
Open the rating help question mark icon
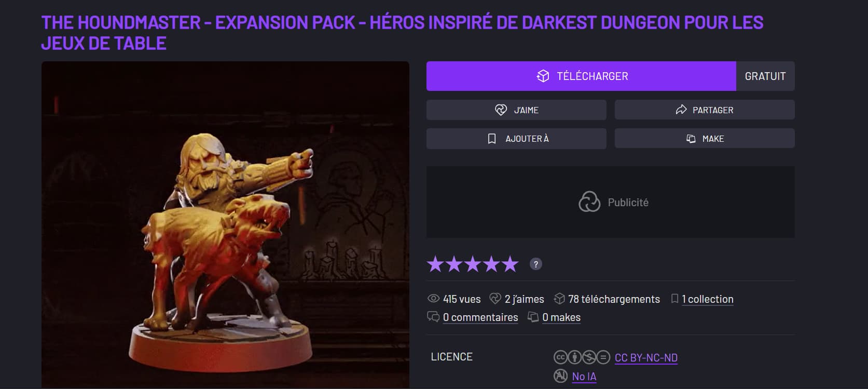point(536,264)
